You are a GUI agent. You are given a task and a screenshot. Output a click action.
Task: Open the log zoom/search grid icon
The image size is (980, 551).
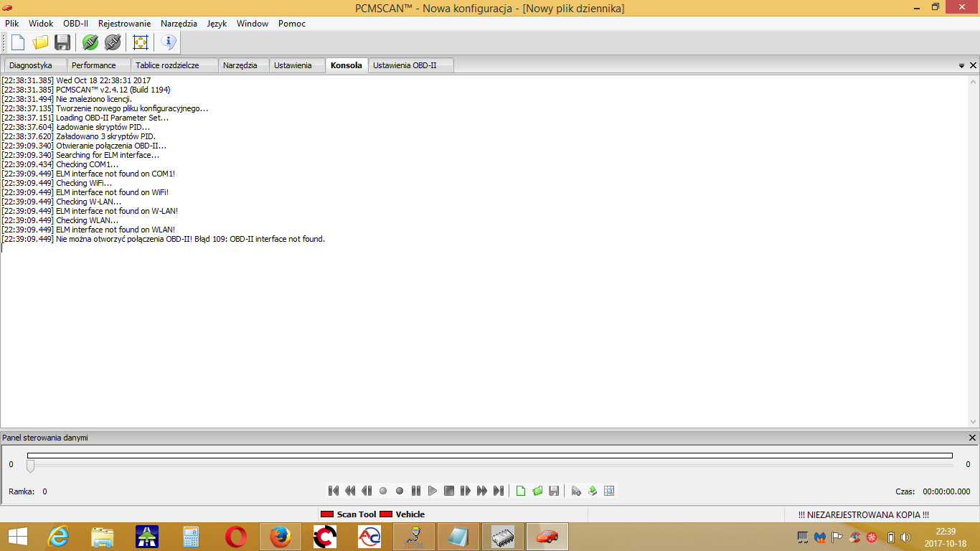click(609, 491)
